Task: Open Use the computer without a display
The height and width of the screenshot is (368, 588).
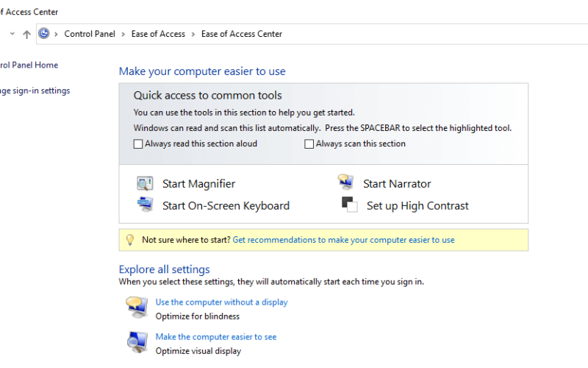Action: 222,302
